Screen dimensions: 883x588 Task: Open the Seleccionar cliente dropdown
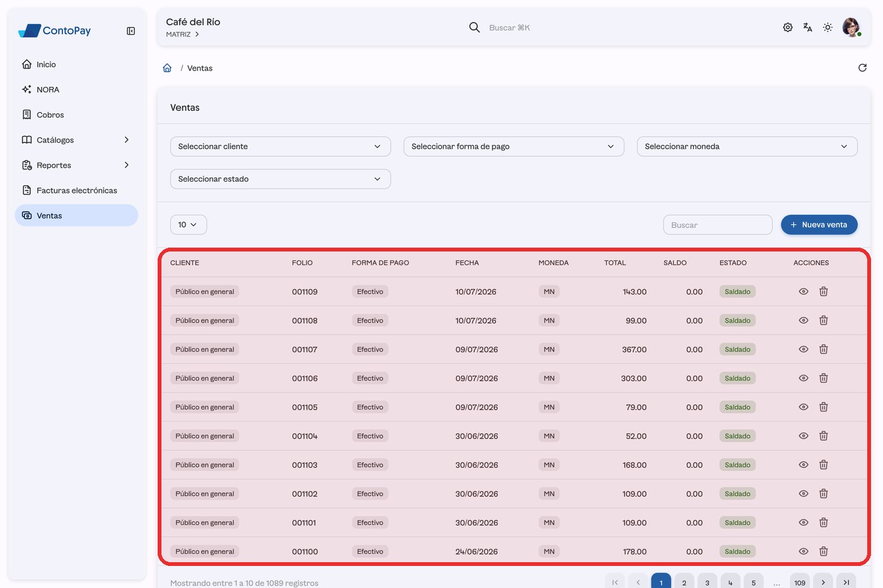pyautogui.click(x=281, y=146)
